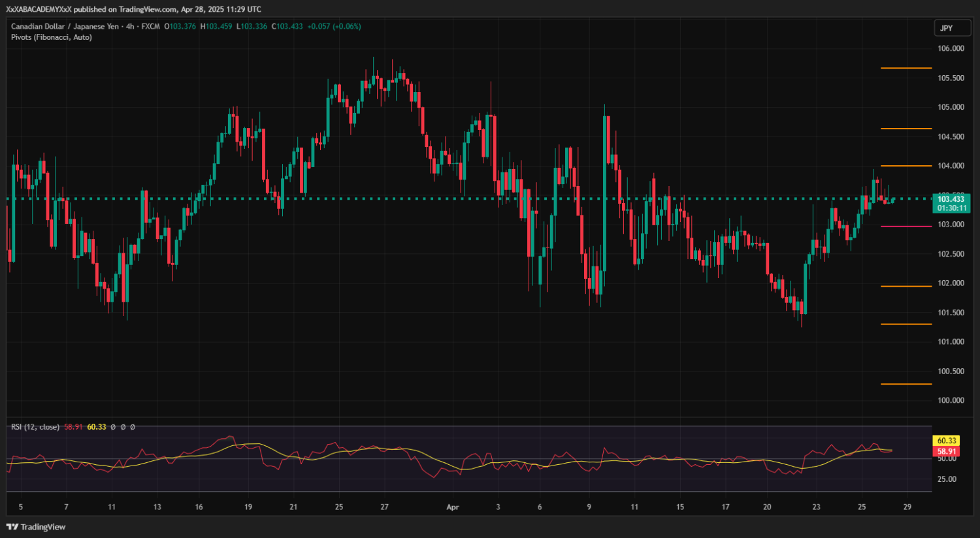980x538 pixels.
Task: Click the 106.000 price scale label
Action: [x=951, y=48]
